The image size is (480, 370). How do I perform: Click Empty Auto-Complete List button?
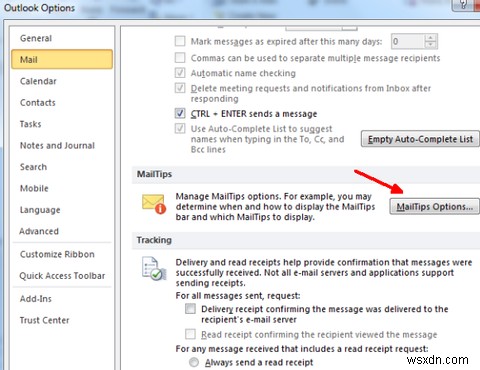[x=420, y=139]
